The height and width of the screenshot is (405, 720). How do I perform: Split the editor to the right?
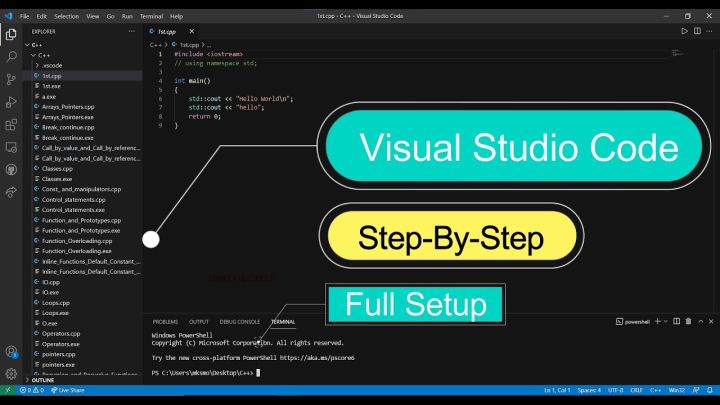(x=697, y=31)
